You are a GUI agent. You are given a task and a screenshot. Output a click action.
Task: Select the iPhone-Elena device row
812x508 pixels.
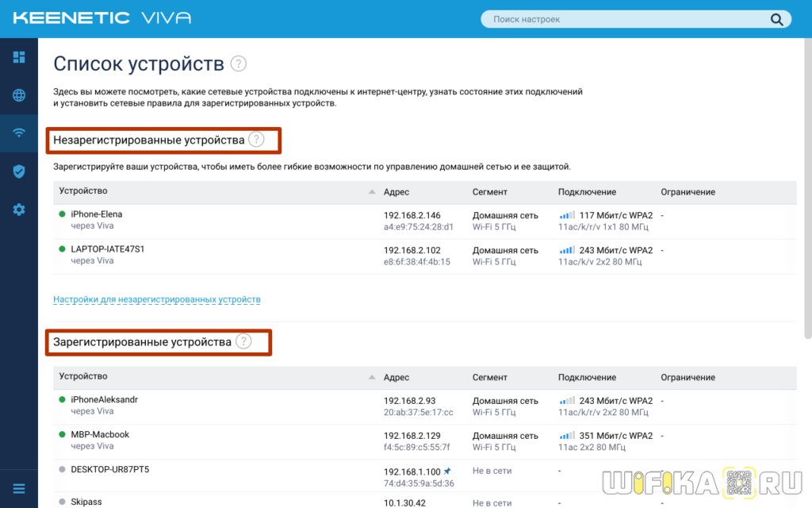coord(97,214)
